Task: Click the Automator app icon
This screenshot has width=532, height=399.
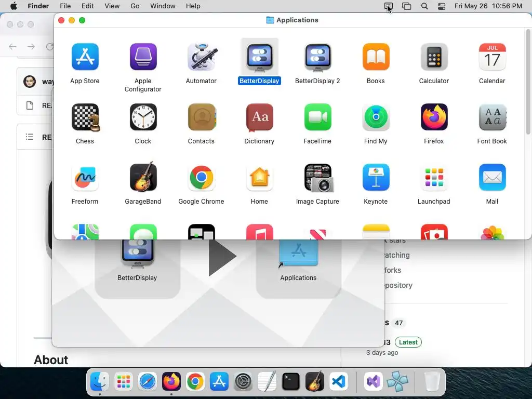Action: tap(201, 57)
